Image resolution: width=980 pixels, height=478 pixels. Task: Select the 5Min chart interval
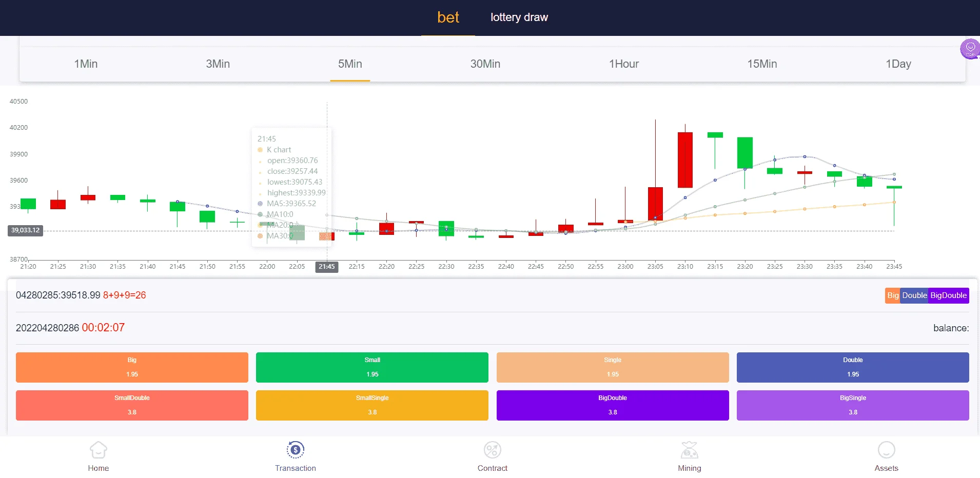[350, 64]
